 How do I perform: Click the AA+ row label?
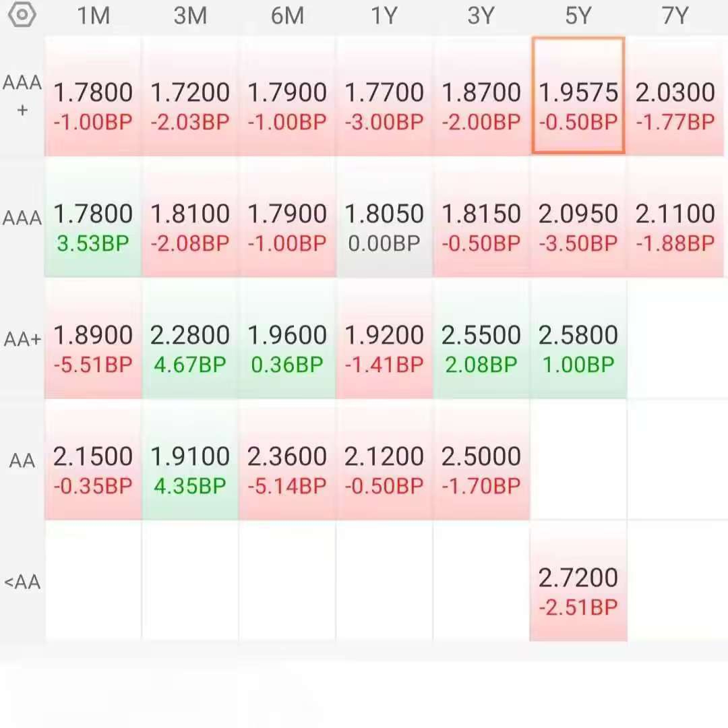[x=22, y=339]
